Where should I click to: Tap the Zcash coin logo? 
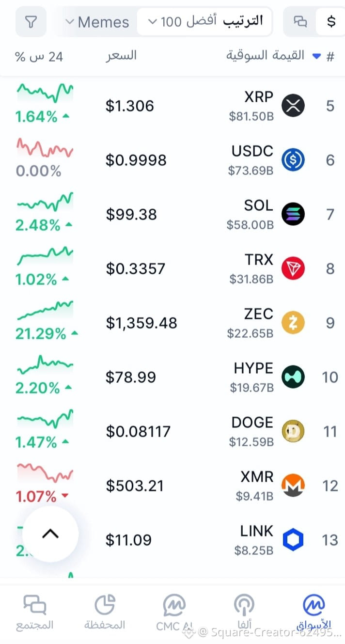tap(293, 323)
